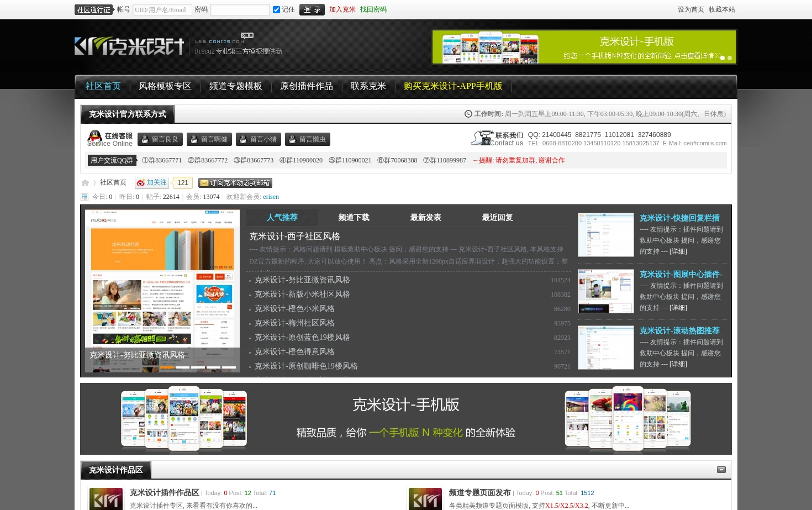Open 社区首页 in main navigation
Image resolution: width=812 pixels, height=510 pixels.
103,86
